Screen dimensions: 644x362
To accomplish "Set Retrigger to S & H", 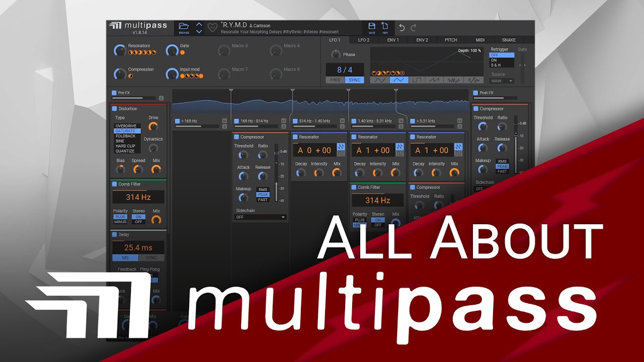I will [x=502, y=65].
